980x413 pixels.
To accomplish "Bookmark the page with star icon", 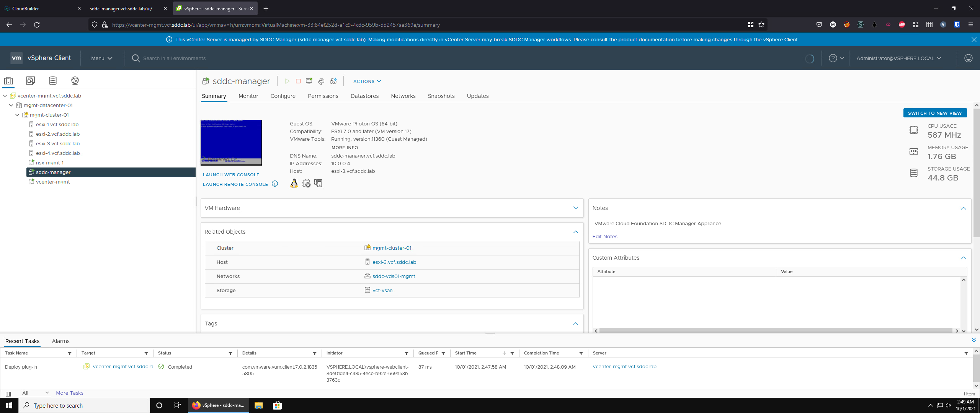I will pyautogui.click(x=761, y=25).
